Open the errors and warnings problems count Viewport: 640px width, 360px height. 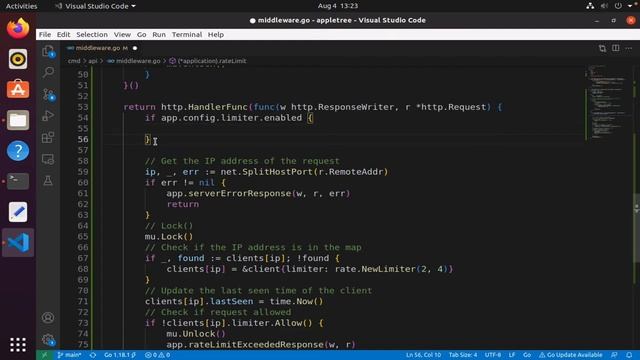[157, 355]
